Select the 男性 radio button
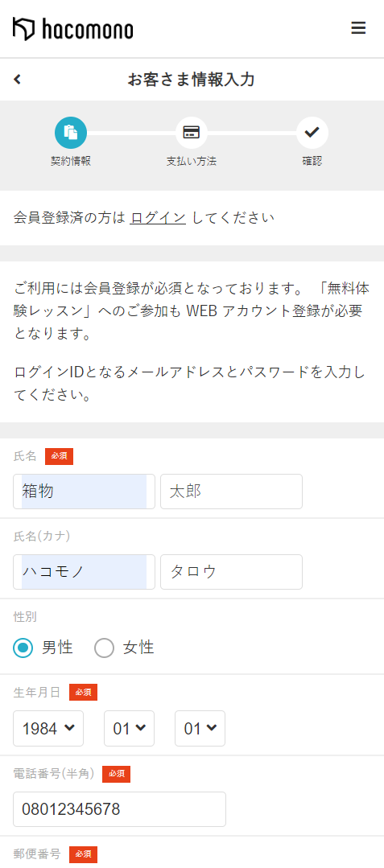Image resolution: width=384 pixels, height=868 pixels. [x=24, y=647]
